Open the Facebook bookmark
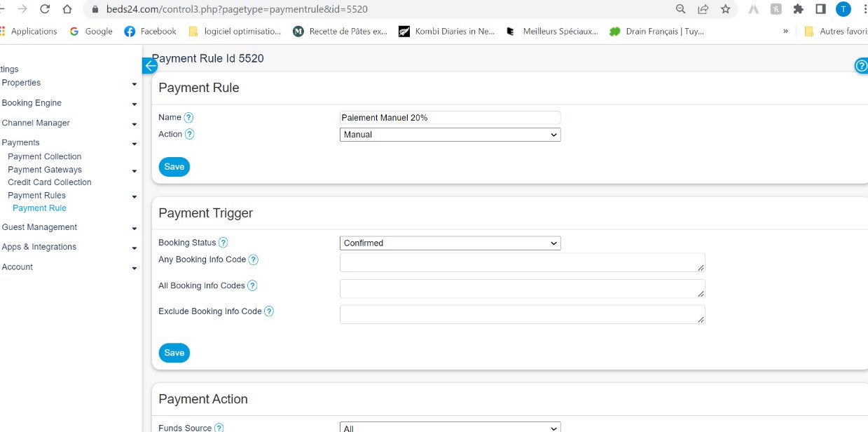Viewport: 868px width, 432px height. point(150,31)
